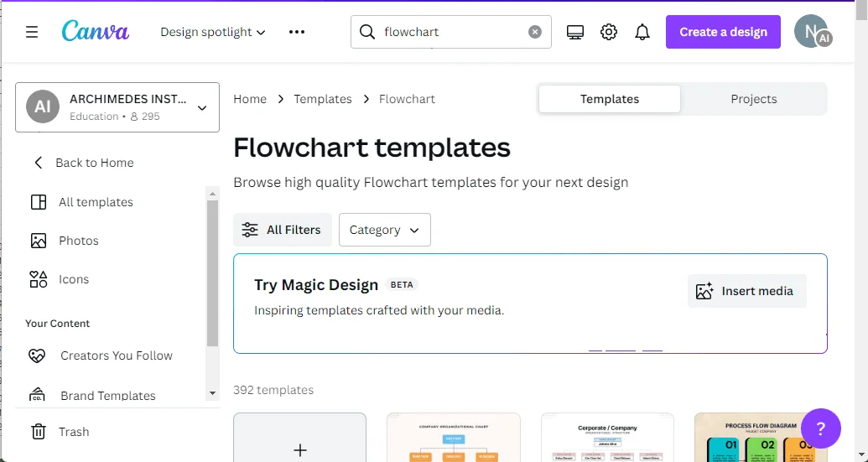Go to Templates breadcrumb link
The height and width of the screenshot is (462, 868).
pos(323,99)
